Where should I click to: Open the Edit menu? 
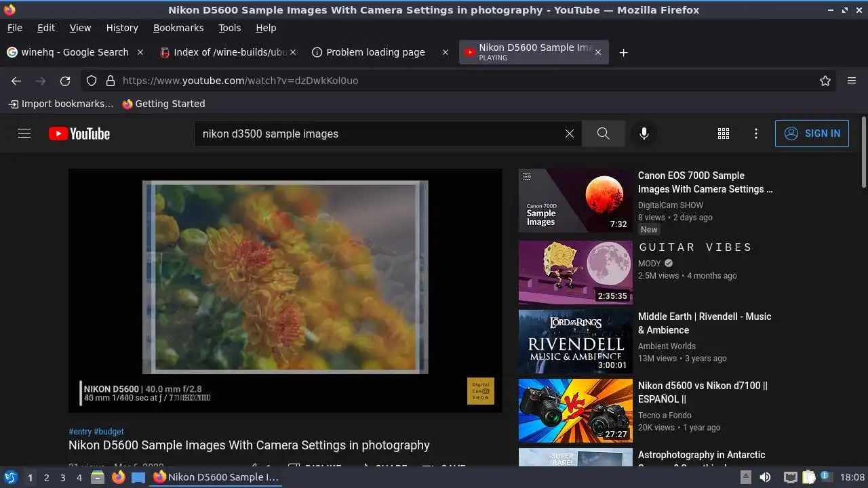coord(46,28)
